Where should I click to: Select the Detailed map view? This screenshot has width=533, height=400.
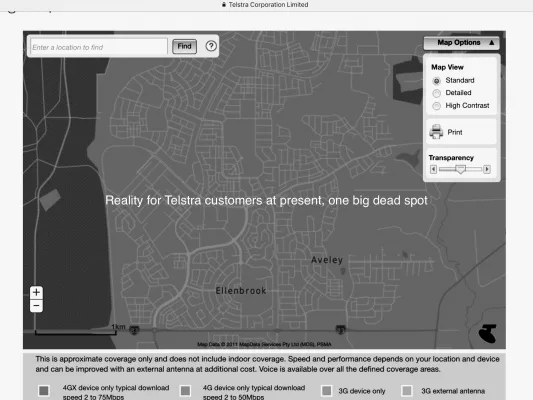436,93
